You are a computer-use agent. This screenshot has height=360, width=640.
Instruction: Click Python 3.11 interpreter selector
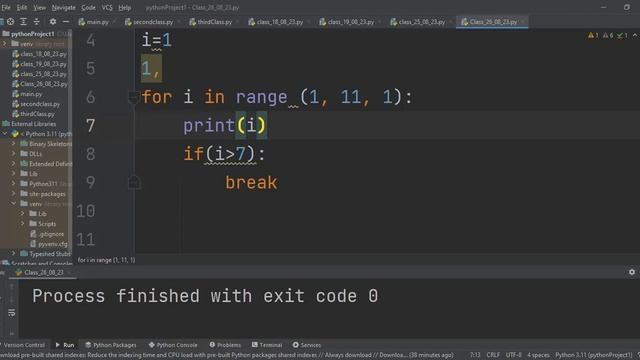(593, 355)
